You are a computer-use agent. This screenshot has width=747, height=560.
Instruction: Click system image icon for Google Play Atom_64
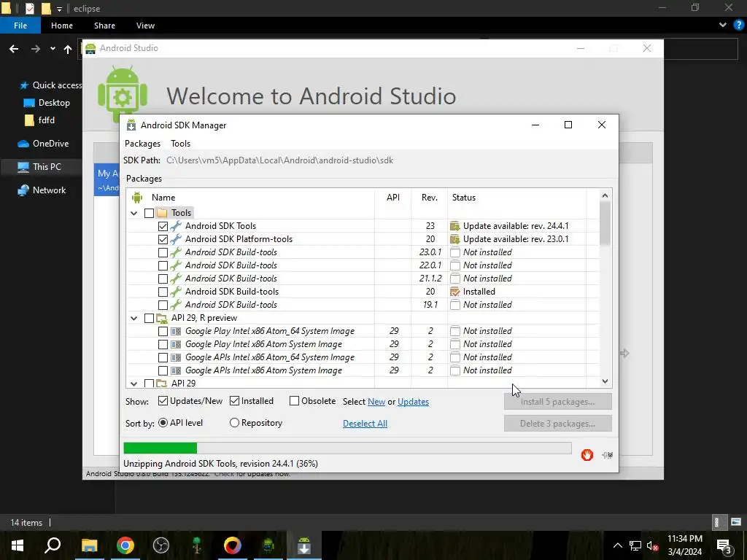pos(176,331)
